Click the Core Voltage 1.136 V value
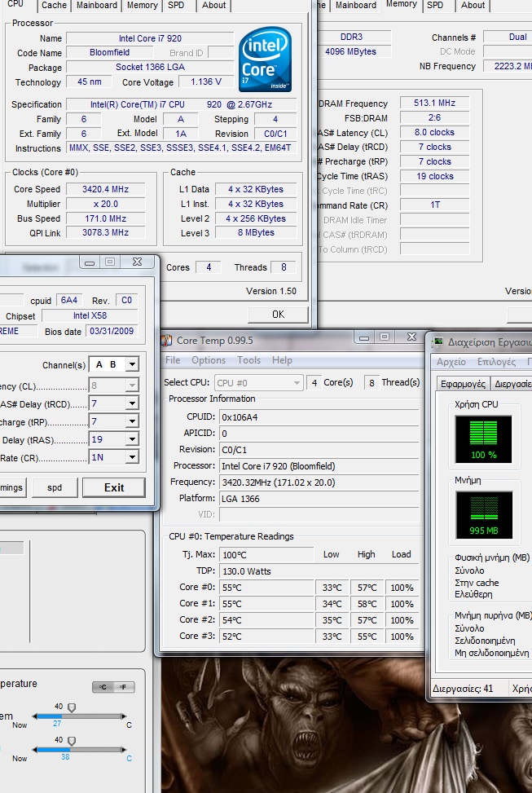 [206, 82]
